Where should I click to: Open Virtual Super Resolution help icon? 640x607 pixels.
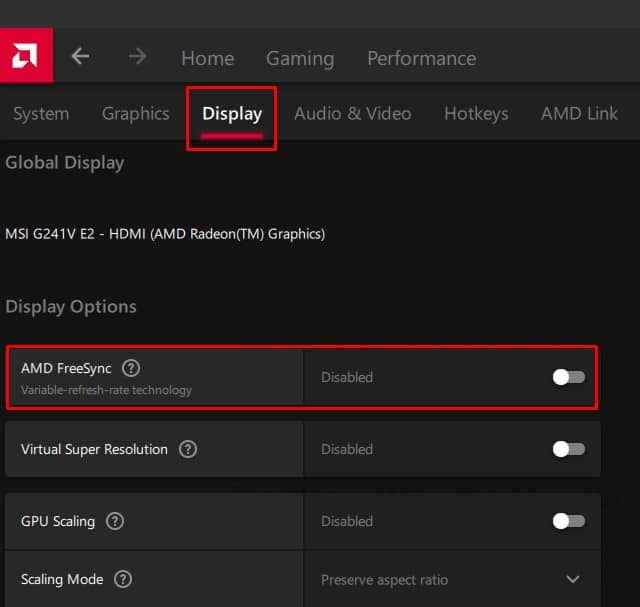[x=188, y=449]
